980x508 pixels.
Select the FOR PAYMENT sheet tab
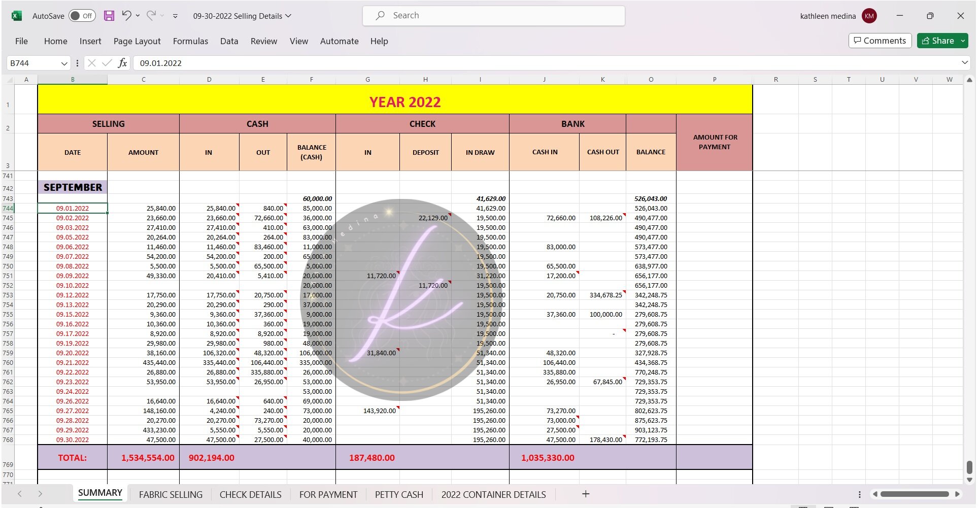pos(328,494)
